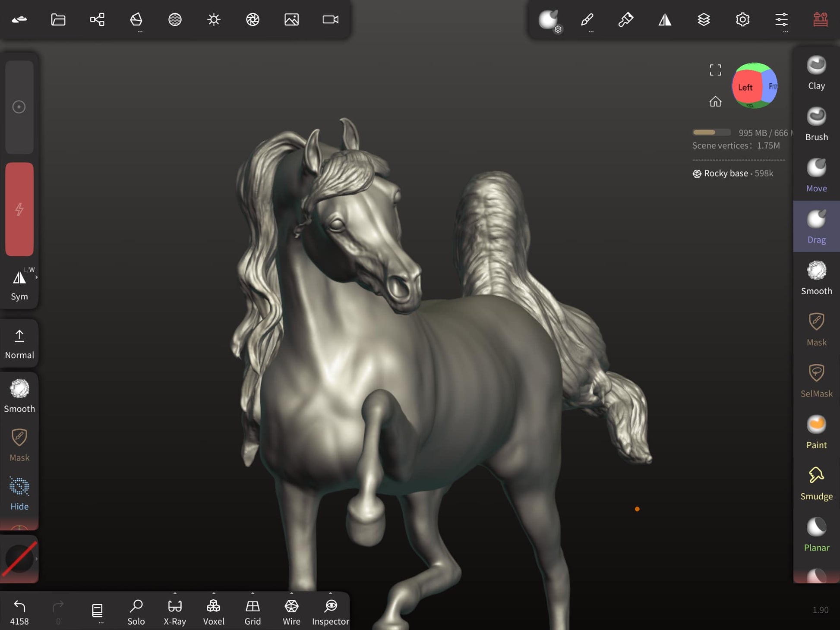Pick the Smudge tool
The image size is (840, 630).
point(816,483)
